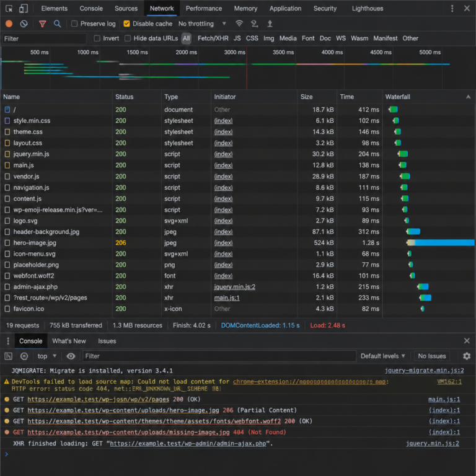Check Hide data URLs checkbox
This screenshot has height=476, width=476.
tap(128, 38)
